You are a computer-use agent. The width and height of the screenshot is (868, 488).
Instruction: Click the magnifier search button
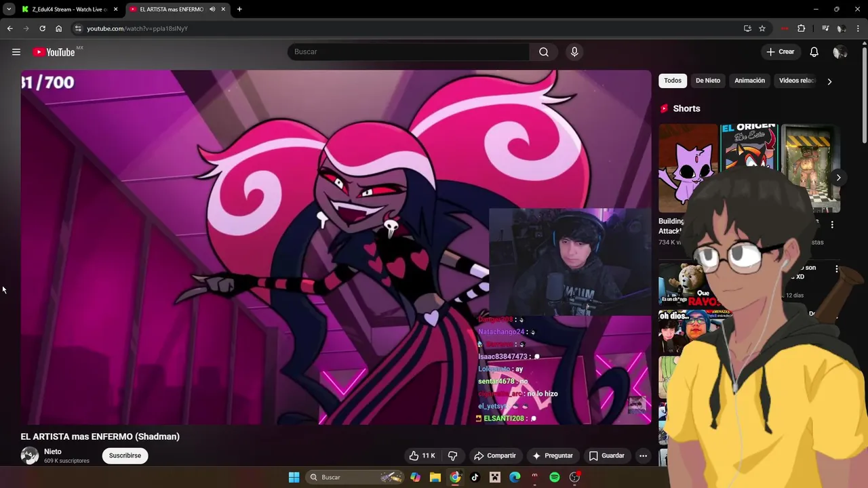coord(544,52)
